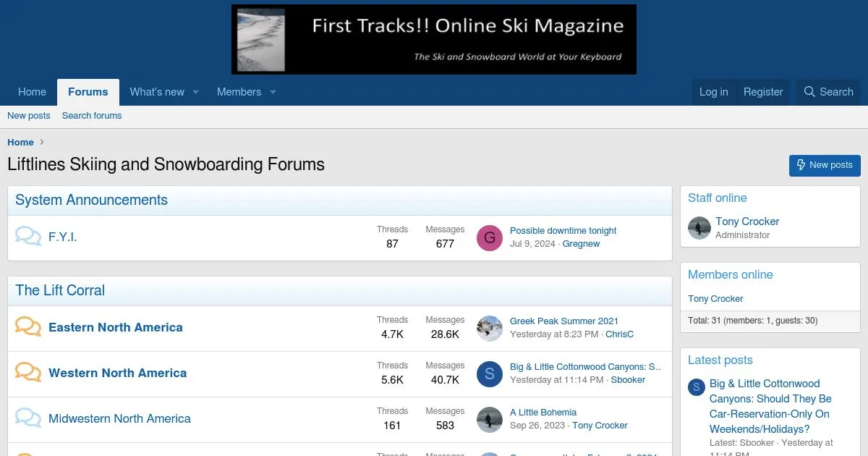Click the Home breadcrumb link

tap(20, 143)
